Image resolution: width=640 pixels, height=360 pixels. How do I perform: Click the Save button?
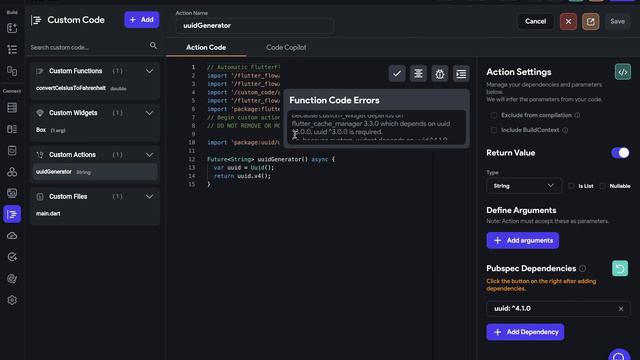617,21
